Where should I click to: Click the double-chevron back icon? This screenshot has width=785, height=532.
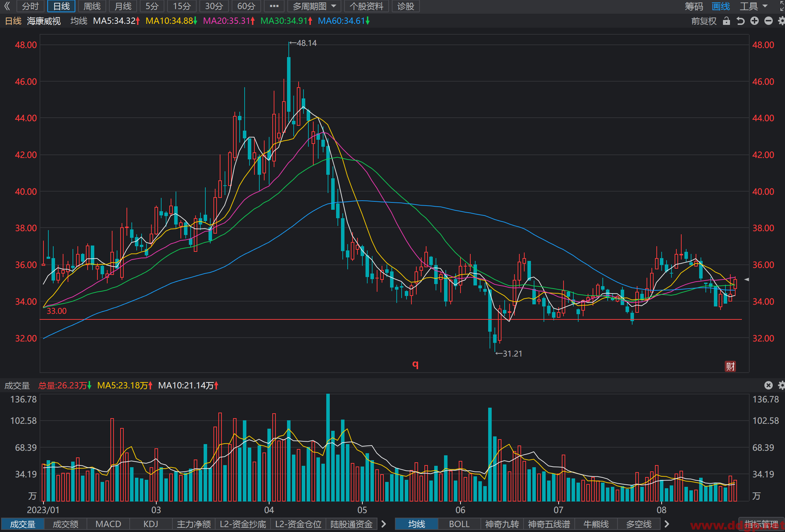7,6
